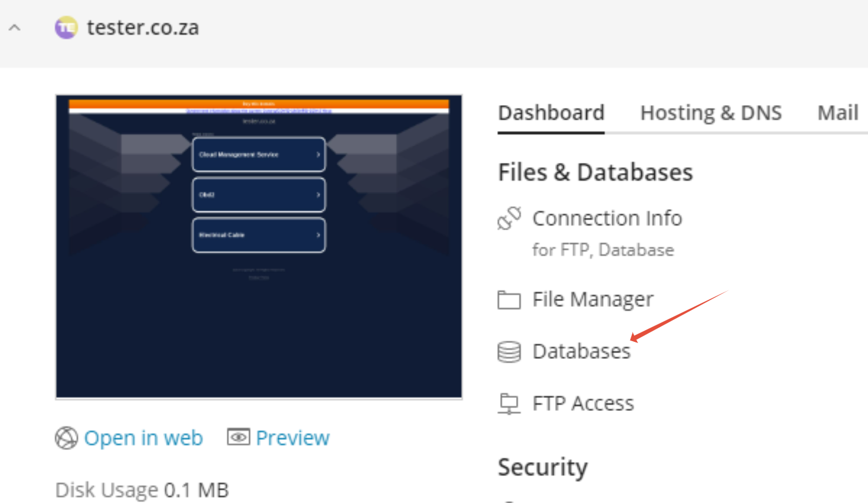Open the Mail tab
The height and width of the screenshot is (503, 868).
click(837, 112)
